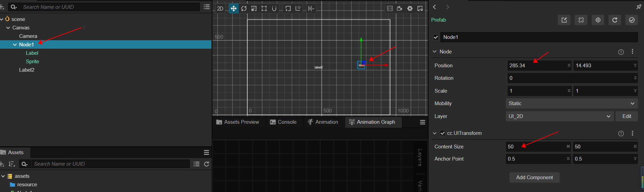Viewport: 644px width, 192px height.
Task: Click the assets sort icon
Action: click(x=12, y=164)
